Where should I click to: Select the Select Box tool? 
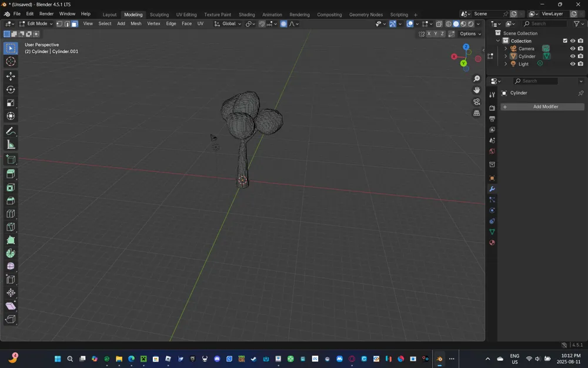pyautogui.click(x=11, y=48)
